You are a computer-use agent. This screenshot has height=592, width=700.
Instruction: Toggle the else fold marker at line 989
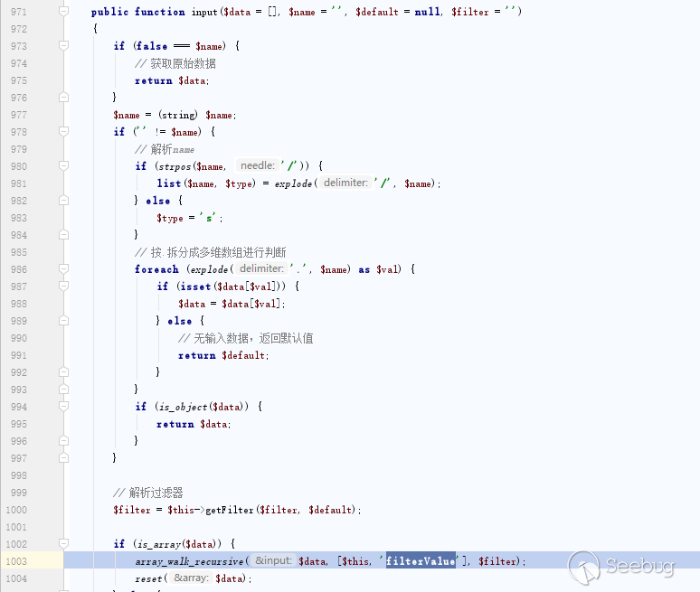pos(64,320)
